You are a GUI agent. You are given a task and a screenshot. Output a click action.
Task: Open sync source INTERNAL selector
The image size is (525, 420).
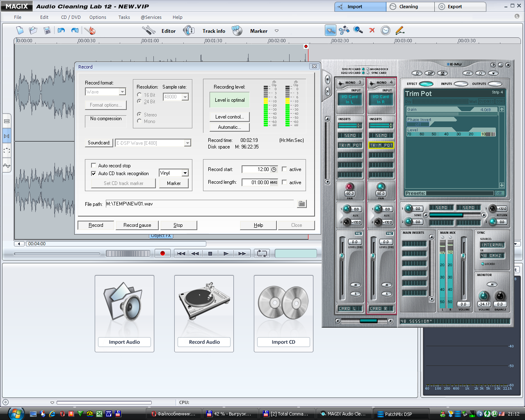click(x=492, y=245)
